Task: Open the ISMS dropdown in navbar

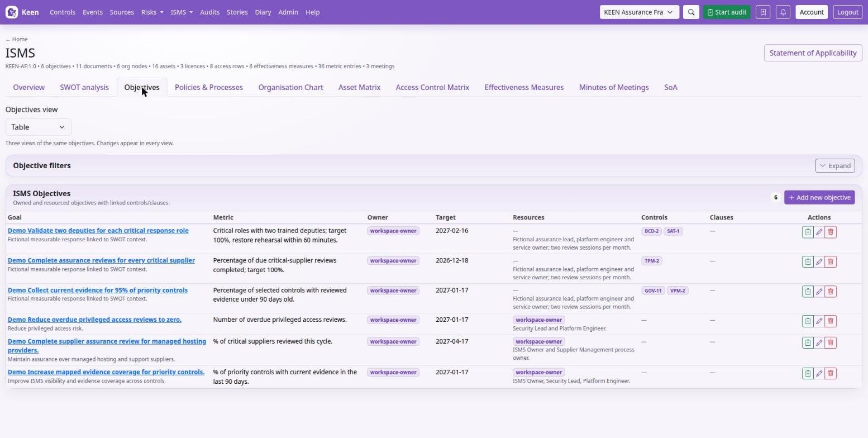Action: click(182, 12)
